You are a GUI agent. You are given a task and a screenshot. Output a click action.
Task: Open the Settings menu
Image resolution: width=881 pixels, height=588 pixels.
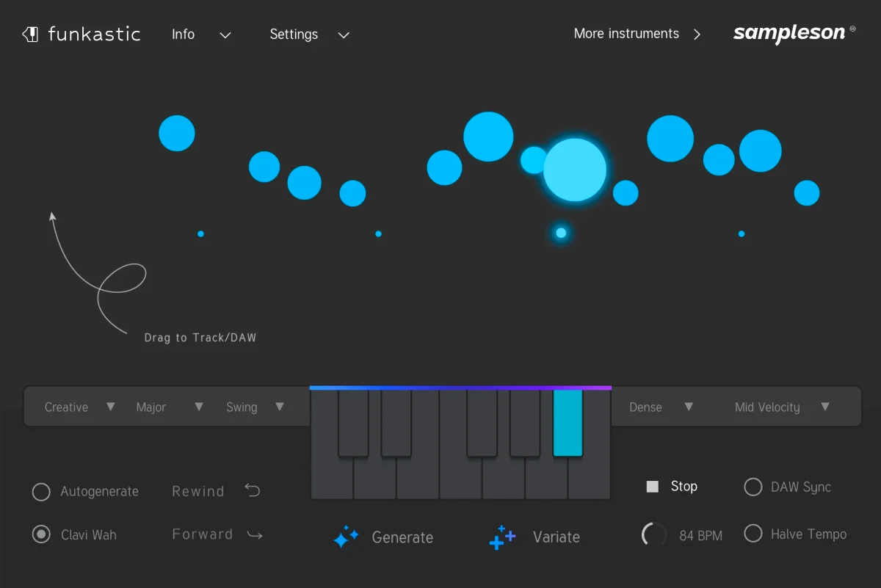click(294, 34)
